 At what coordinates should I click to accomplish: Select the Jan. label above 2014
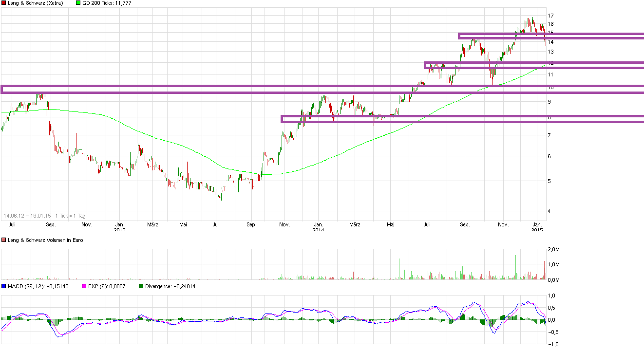pos(318,224)
